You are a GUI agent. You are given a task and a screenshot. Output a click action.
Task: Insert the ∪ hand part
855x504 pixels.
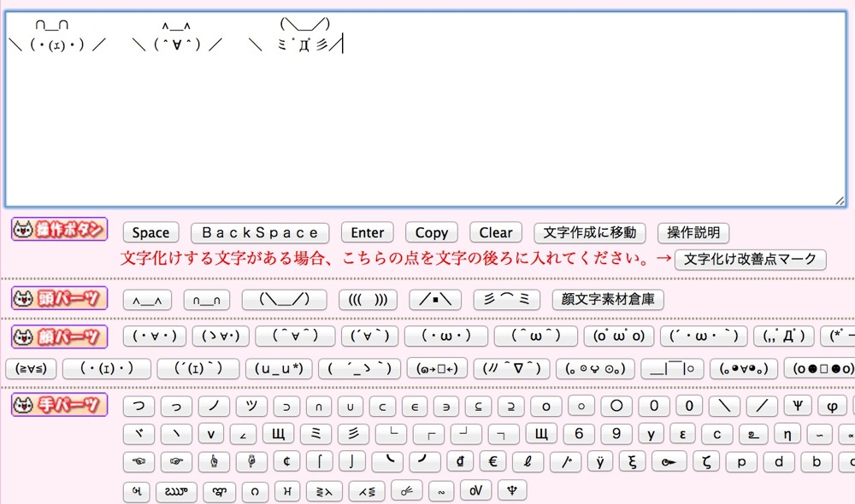point(350,407)
